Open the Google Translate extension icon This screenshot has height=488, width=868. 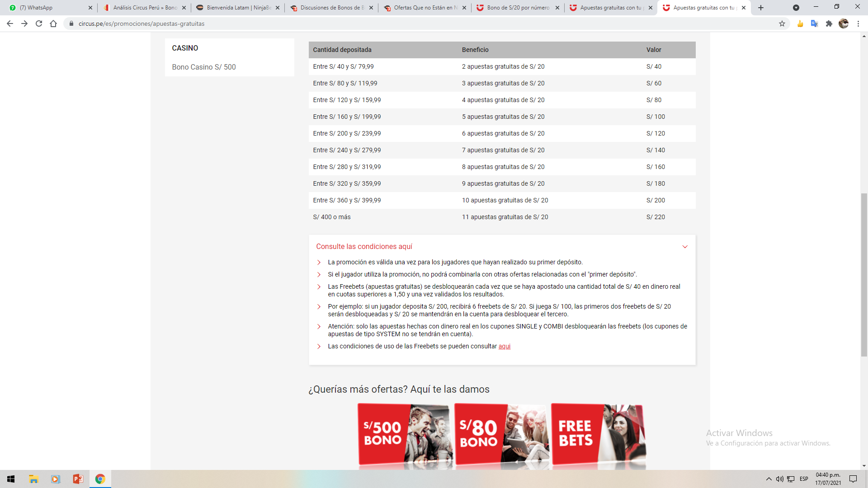pyautogui.click(x=815, y=23)
